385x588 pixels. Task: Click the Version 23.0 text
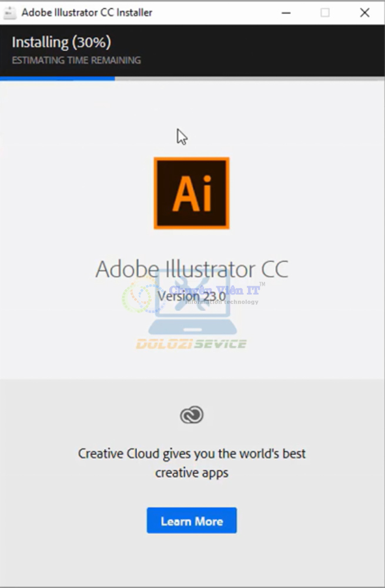(192, 296)
